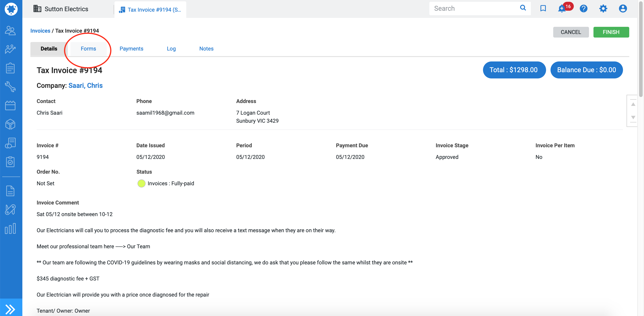
Task: Open the Schedule calendar icon
Action: tap(10, 105)
